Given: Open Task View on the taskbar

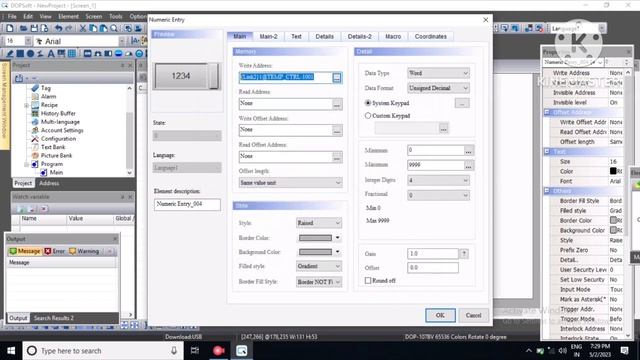Looking at the screenshot, I should (x=195, y=351).
